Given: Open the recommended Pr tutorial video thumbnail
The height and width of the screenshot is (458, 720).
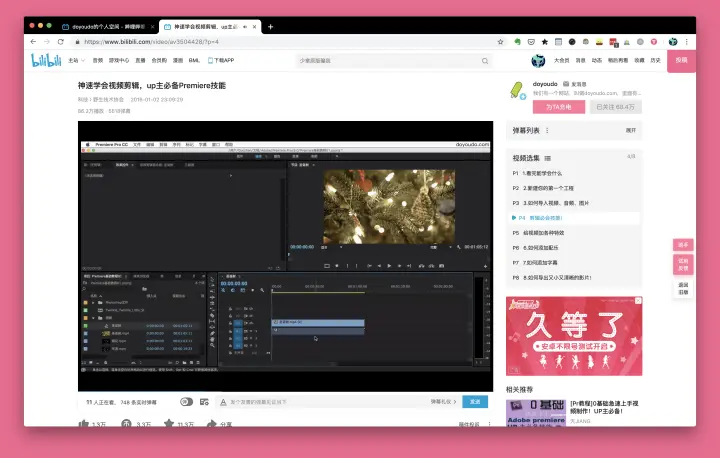Looking at the screenshot, I should pos(536,413).
